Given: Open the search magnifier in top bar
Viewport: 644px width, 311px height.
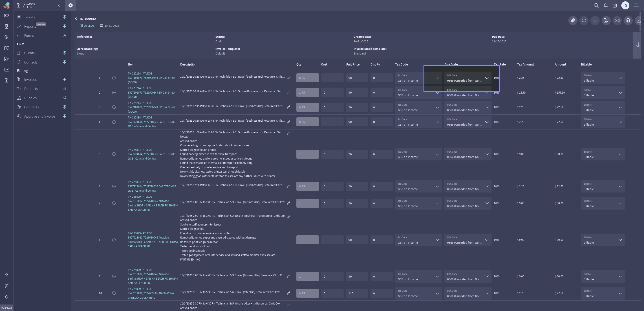Looking at the screenshot, I should pos(596,5).
